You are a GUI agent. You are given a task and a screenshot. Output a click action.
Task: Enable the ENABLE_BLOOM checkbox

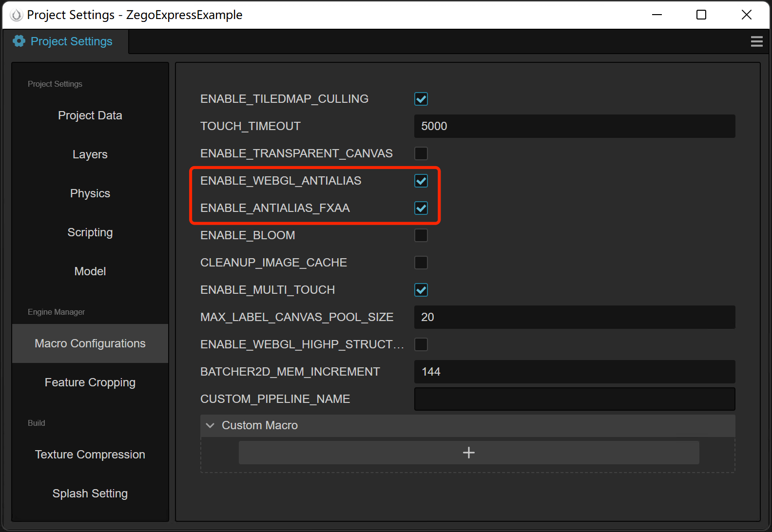(x=421, y=235)
